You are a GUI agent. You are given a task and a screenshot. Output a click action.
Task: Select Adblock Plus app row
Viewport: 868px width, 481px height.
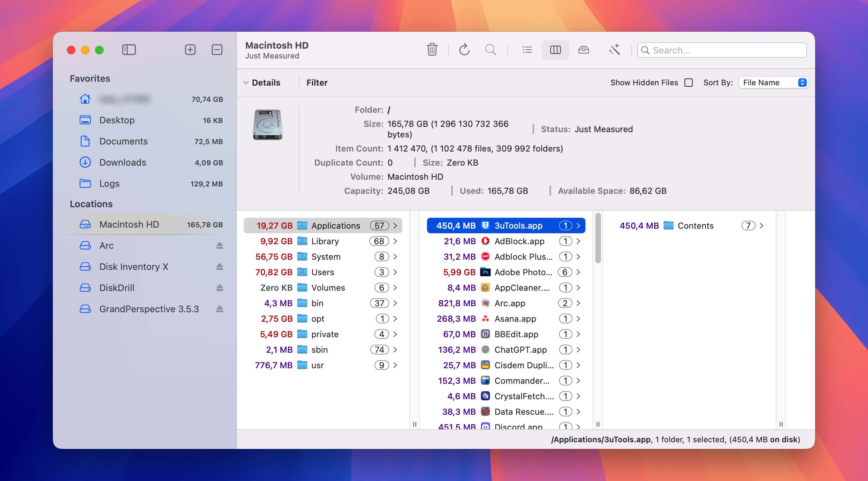point(506,257)
